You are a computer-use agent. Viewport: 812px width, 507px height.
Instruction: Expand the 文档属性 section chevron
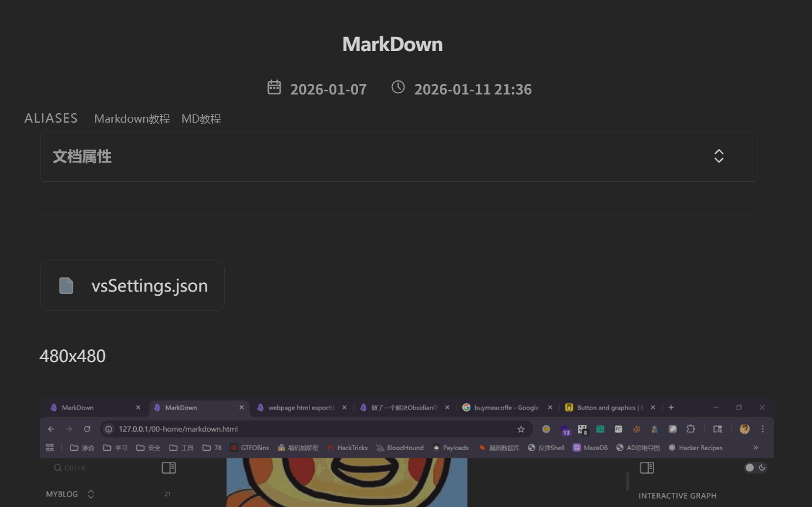(x=719, y=156)
